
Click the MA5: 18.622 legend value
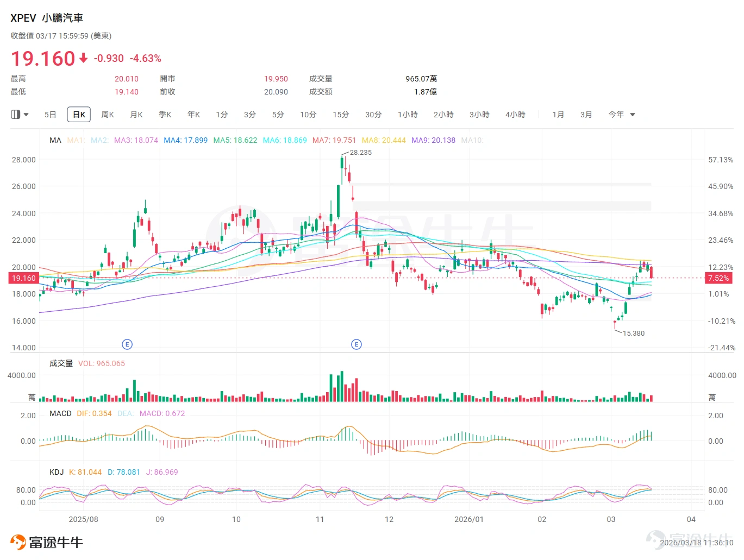pos(235,140)
